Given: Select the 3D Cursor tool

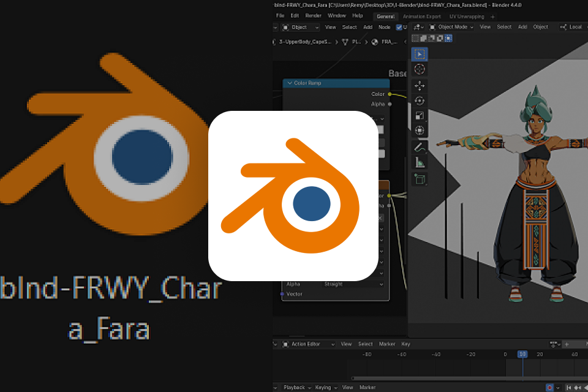Looking at the screenshot, I should tap(419, 69).
